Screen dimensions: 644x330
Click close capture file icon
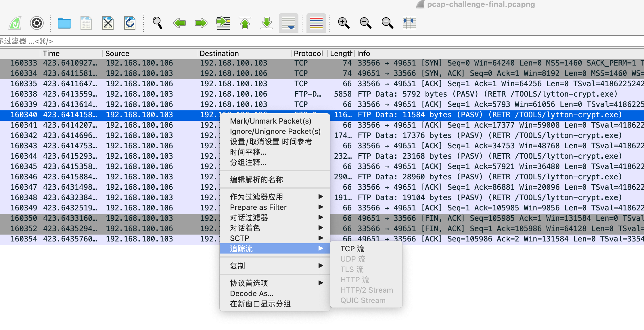pos(108,23)
